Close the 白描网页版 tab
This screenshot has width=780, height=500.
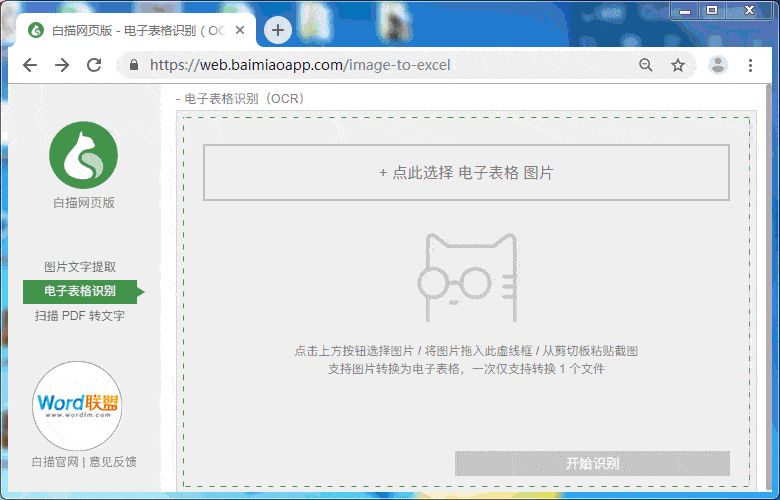click(x=240, y=30)
